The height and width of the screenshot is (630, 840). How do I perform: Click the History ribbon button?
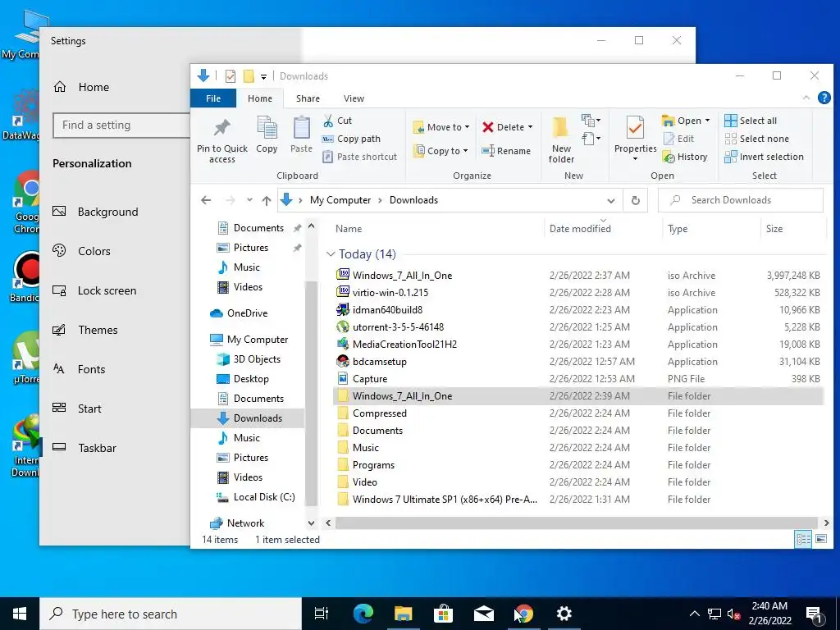tap(685, 157)
